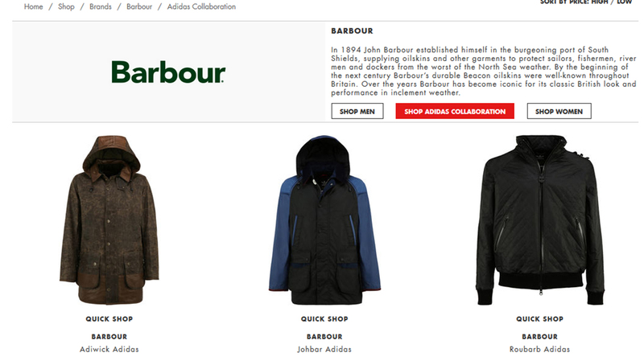The image size is (644, 361).
Task: Click the Barbour brand label above Johbar Adidas
Action: click(324, 337)
